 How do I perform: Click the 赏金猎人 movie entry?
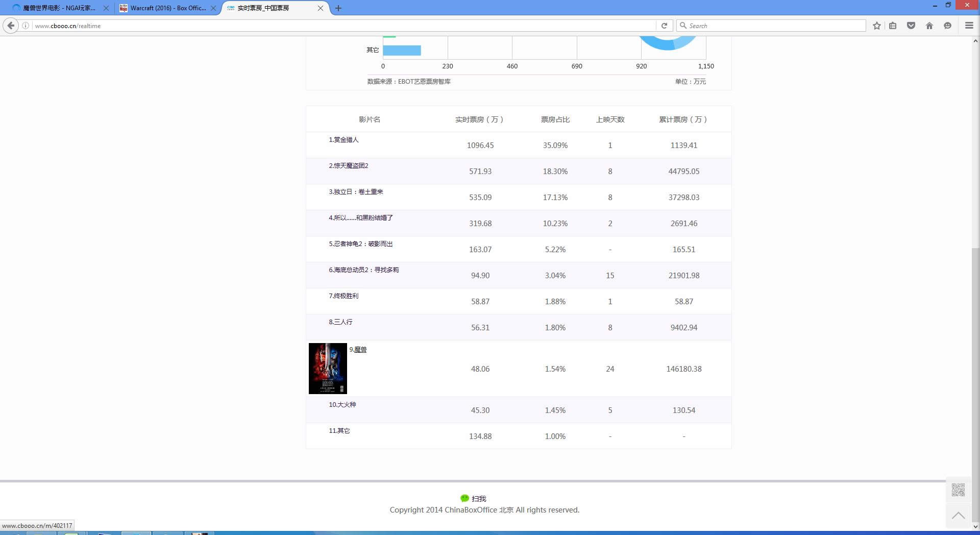[x=344, y=139]
